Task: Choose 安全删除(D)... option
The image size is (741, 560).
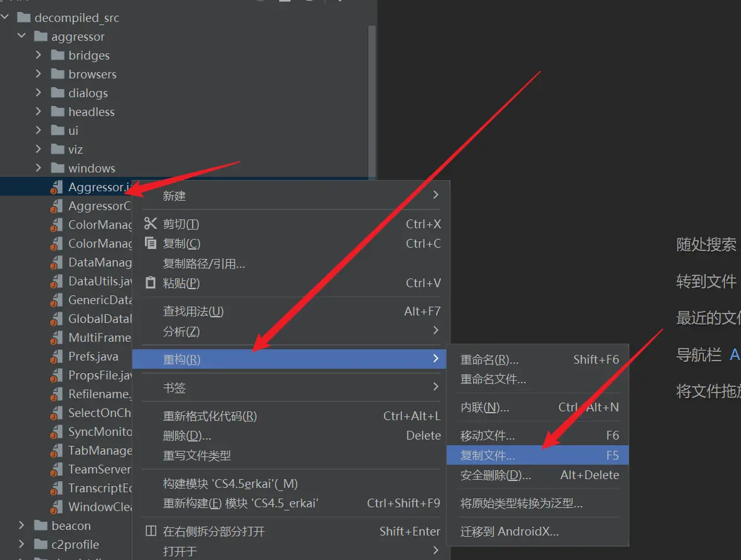Action: (496, 475)
